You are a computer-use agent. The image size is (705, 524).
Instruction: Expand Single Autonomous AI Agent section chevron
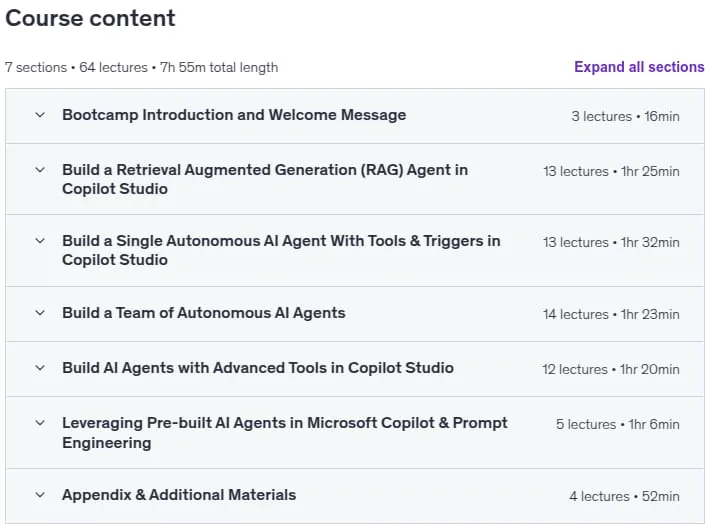(x=40, y=241)
